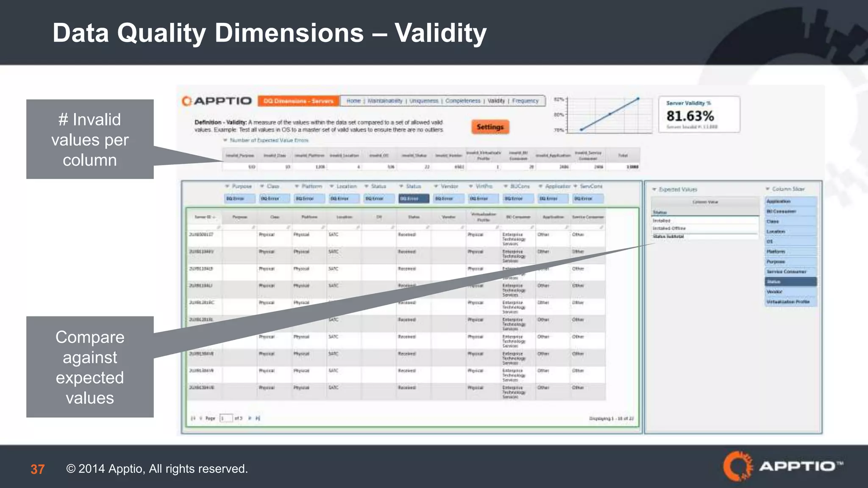Open the Validity page
Image resolution: width=868 pixels, height=488 pixels.
point(496,101)
